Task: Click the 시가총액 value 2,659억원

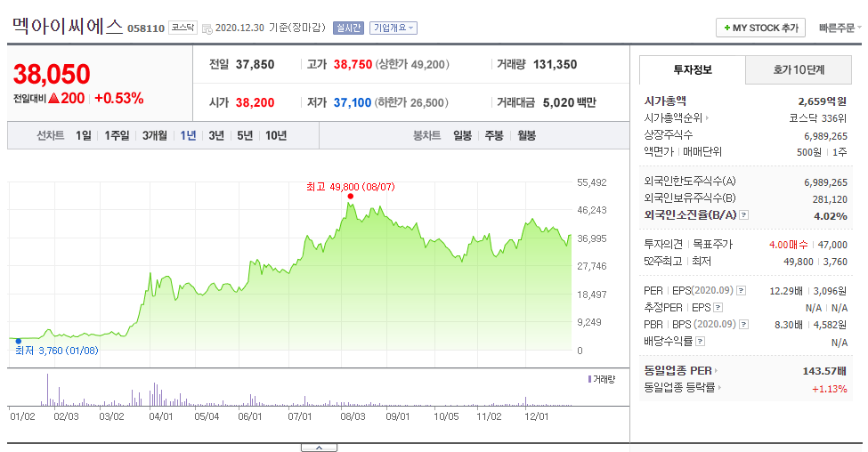Action: [823, 101]
